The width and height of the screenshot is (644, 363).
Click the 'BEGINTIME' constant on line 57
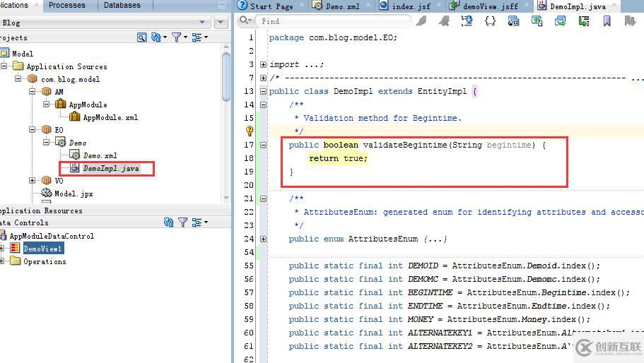(x=430, y=292)
